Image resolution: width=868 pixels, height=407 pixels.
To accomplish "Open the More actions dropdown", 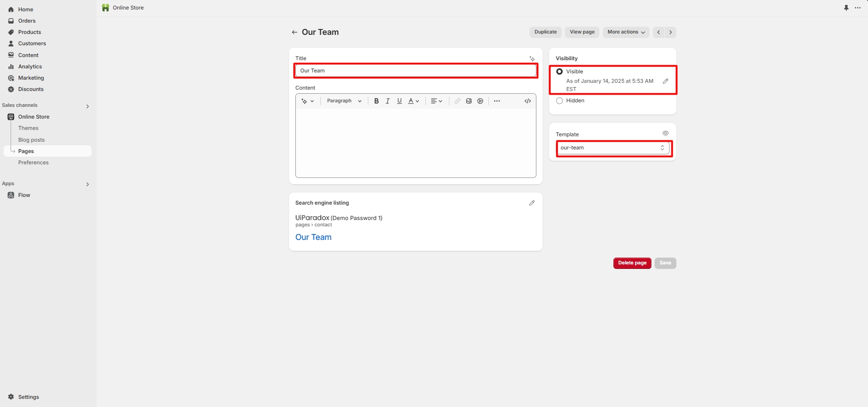I will 626,32.
